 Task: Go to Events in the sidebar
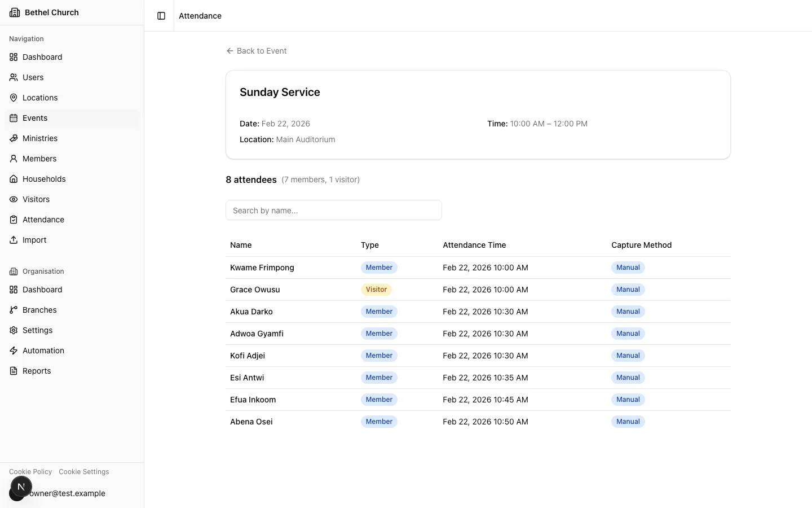(72, 118)
